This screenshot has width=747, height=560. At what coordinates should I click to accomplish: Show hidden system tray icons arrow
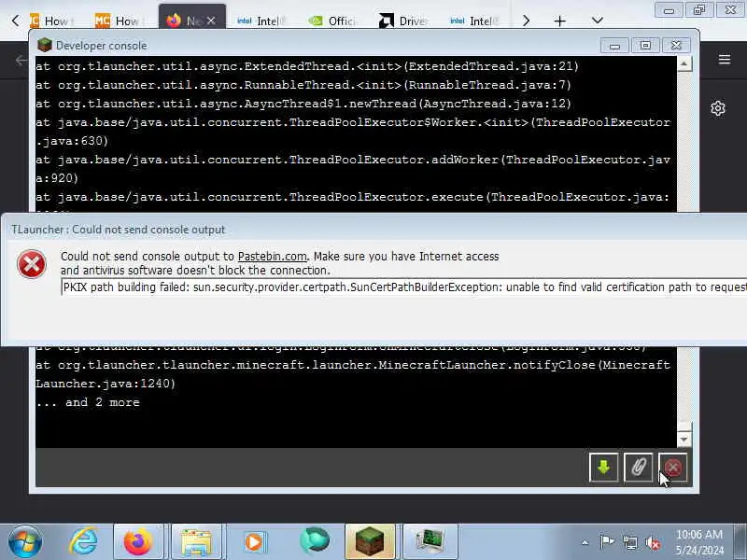tap(585, 542)
